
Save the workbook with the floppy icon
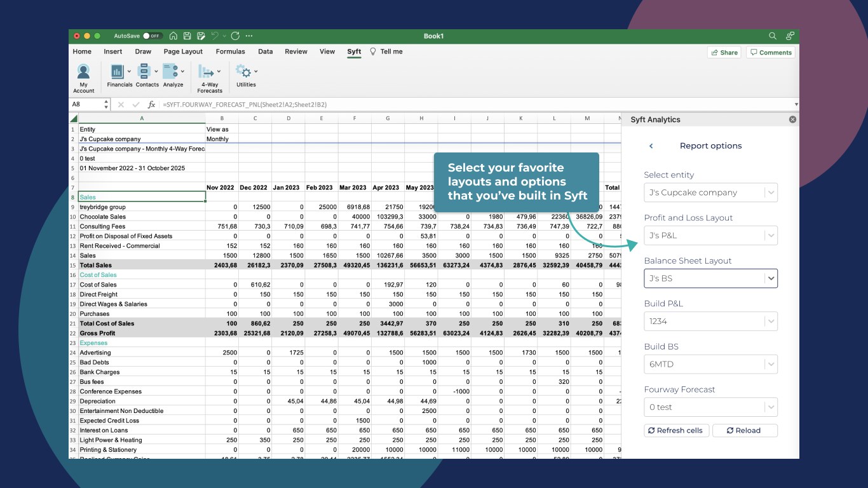[187, 36]
